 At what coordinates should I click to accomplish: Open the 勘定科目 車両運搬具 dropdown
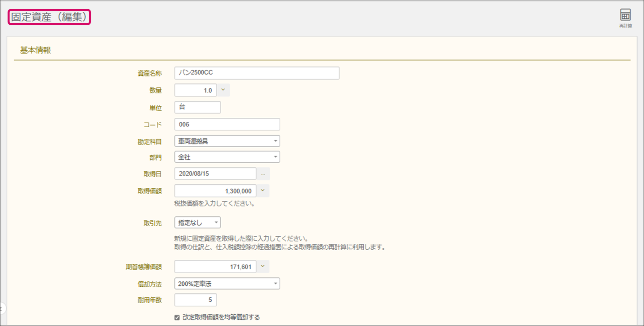click(x=227, y=141)
